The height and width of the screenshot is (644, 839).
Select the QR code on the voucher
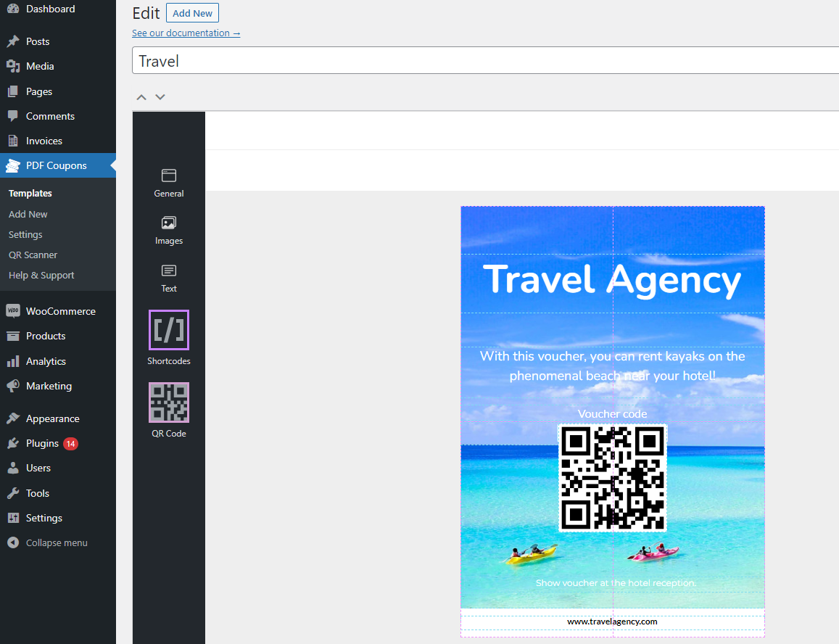coord(613,477)
